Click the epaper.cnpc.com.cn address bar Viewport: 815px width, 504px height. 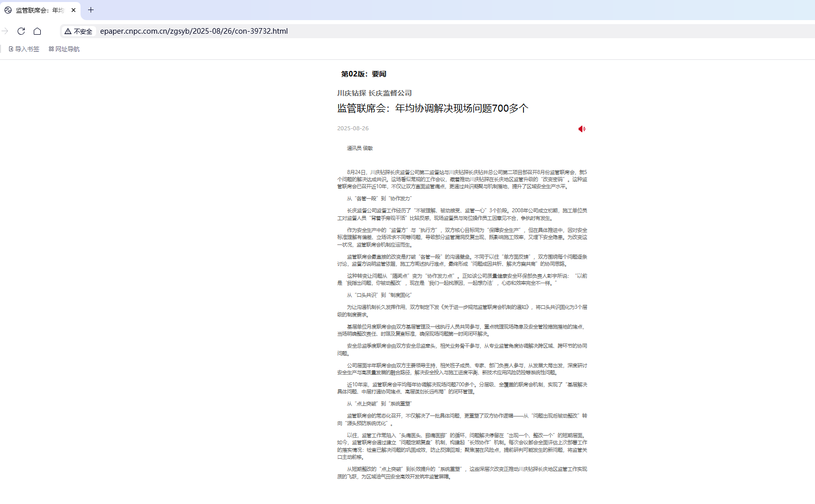coord(194,31)
